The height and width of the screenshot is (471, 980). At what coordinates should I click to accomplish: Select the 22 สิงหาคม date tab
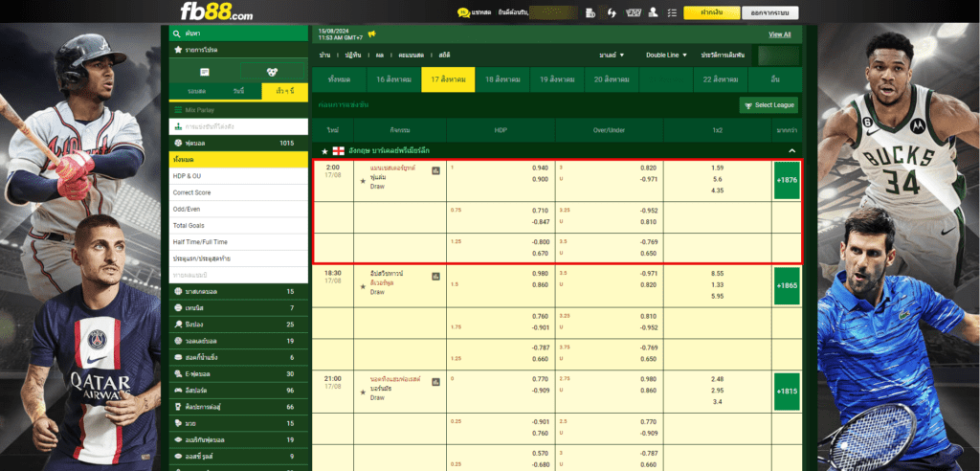coord(720,79)
